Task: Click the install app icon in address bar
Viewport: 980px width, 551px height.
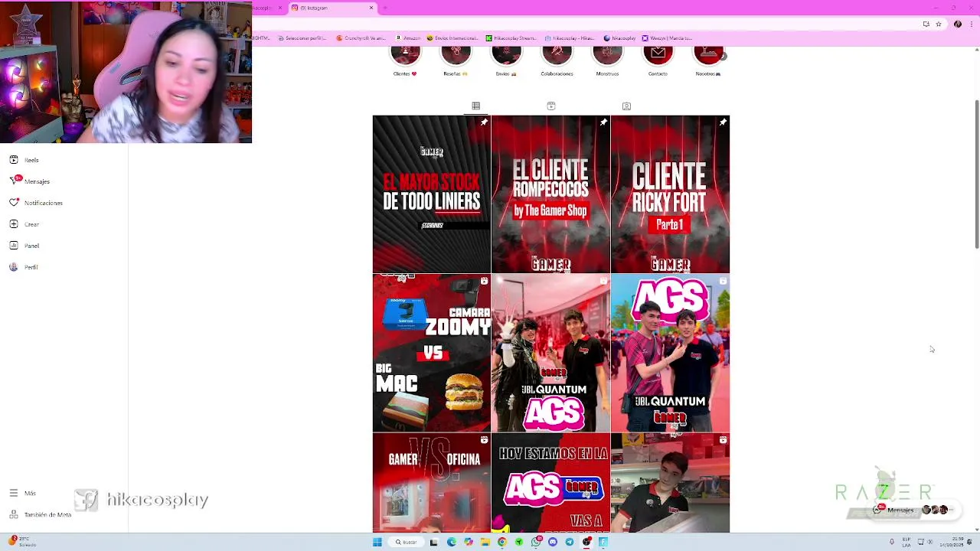Action: [926, 24]
